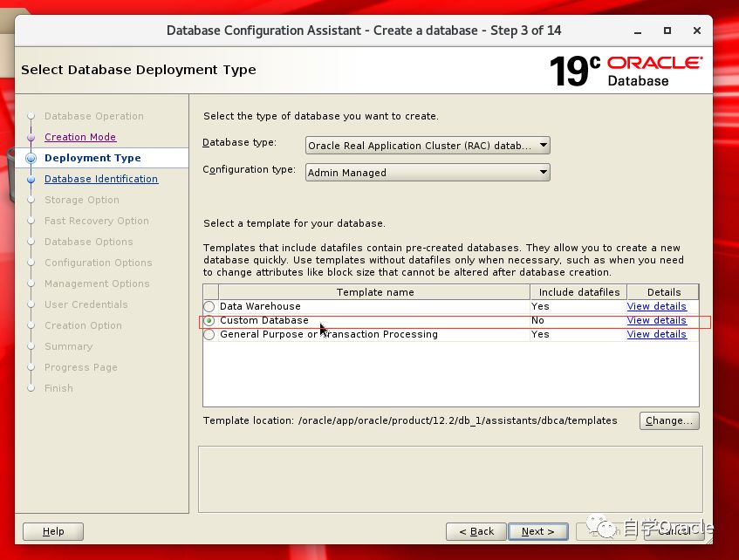The image size is (739, 560).
Task: View details for General Purpose template
Action: click(656, 335)
